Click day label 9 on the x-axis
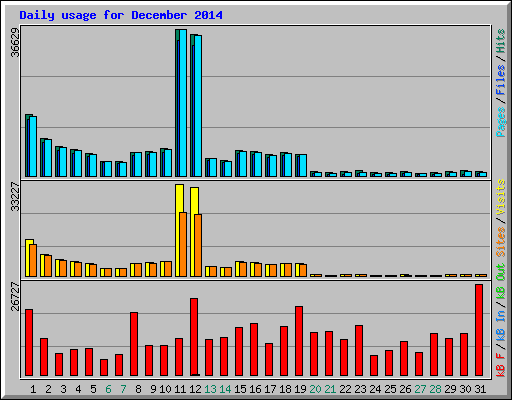The width and height of the screenshot is (512, 400). (153, 389)
